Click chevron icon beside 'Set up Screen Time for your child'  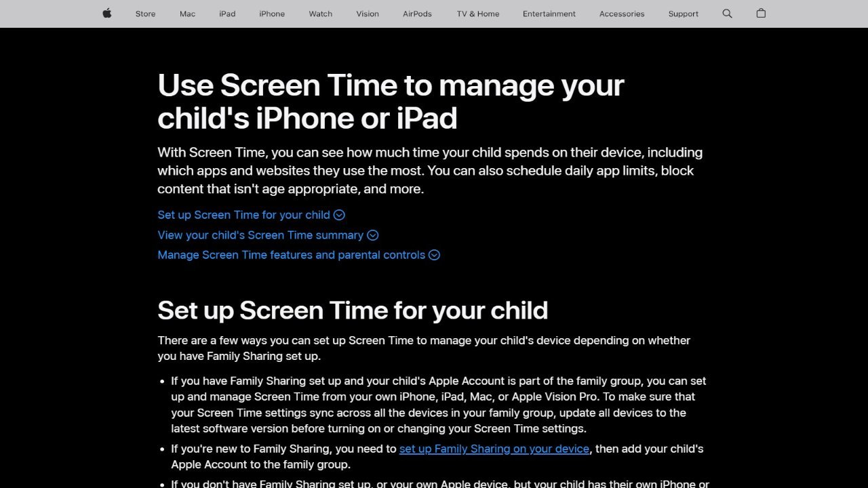tap(339, 215)
